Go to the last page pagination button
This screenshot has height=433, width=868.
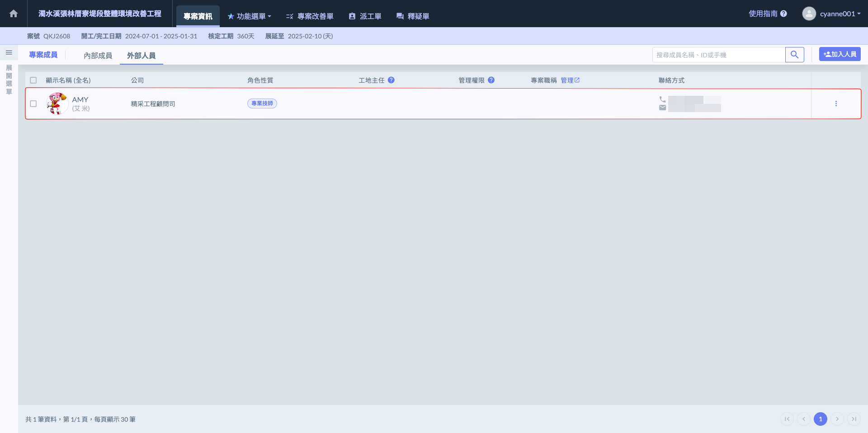click(854, 419)
